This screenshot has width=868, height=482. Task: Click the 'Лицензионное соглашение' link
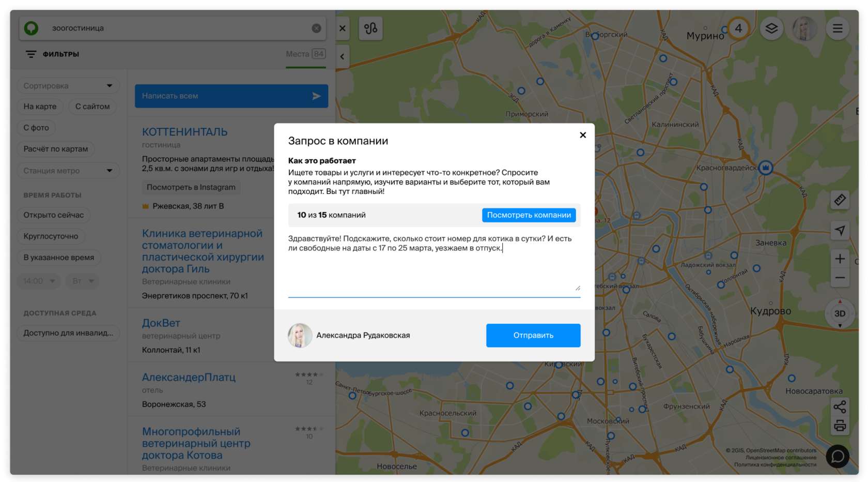(x=781, y=458)
